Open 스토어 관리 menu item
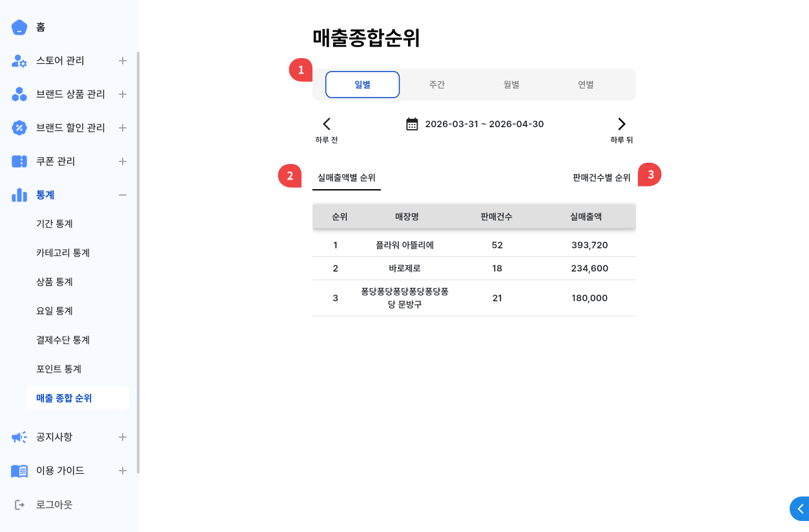The image size is (809, 532). [60, 61]
